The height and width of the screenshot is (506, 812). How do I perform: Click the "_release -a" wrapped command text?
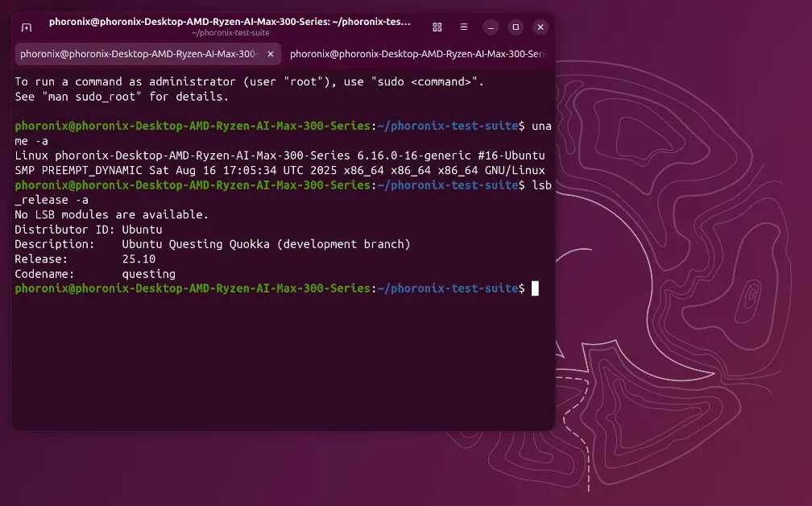(52, 200)
